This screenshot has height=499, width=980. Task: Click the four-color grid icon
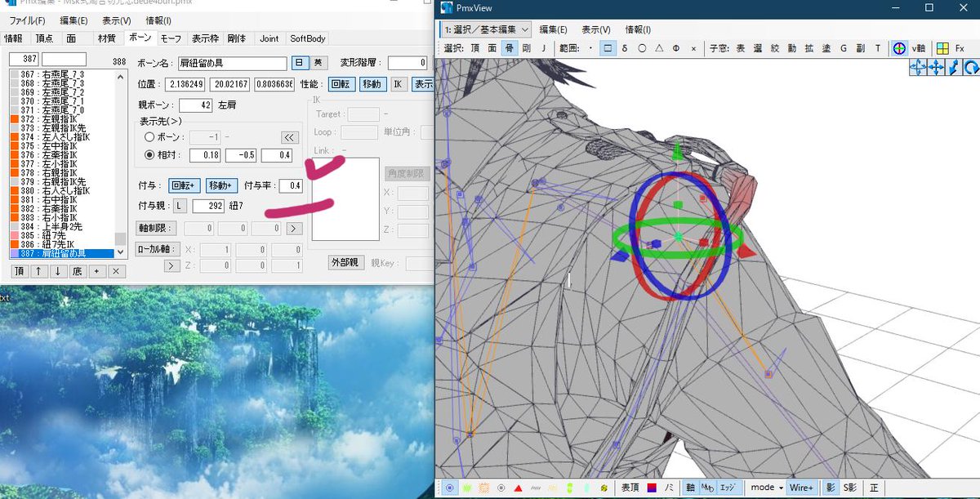pyautogui.click(x=942, y=48)
